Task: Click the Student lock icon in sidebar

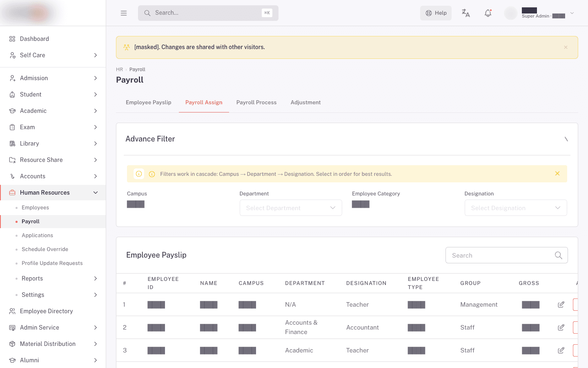Action: pos(12,94)
